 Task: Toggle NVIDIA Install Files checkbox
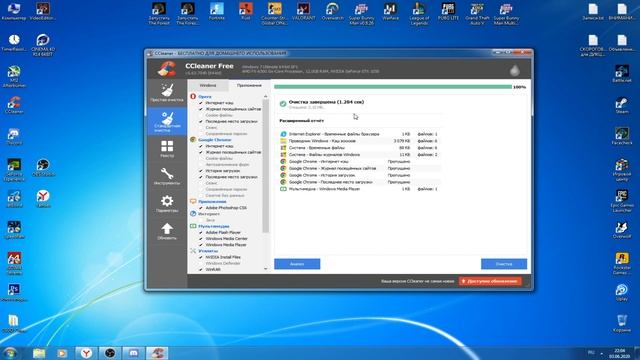click(x=201, y=257)
